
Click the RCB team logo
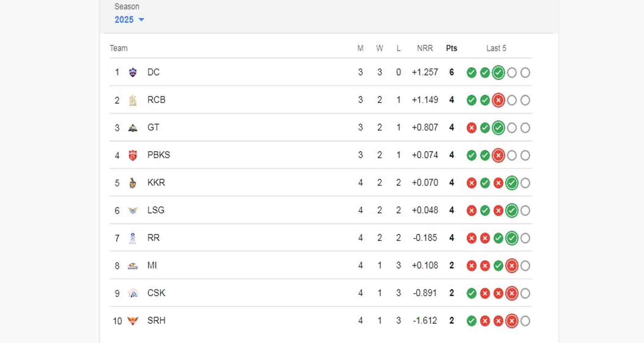133,100
